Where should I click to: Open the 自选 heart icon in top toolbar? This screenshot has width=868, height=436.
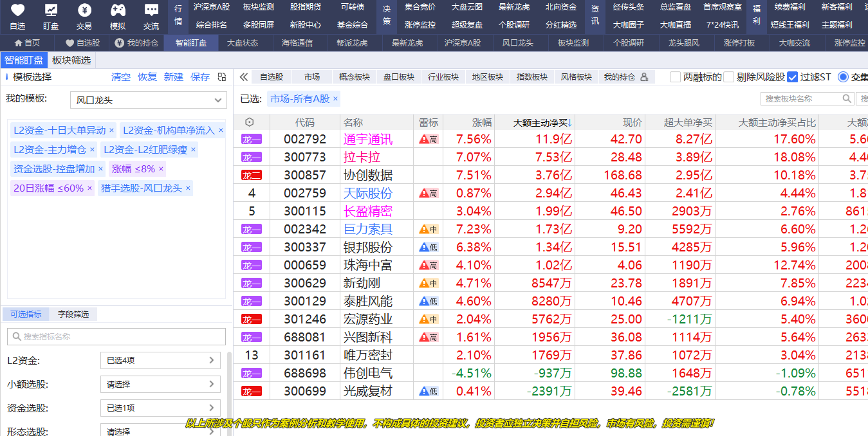pos(18,11)
